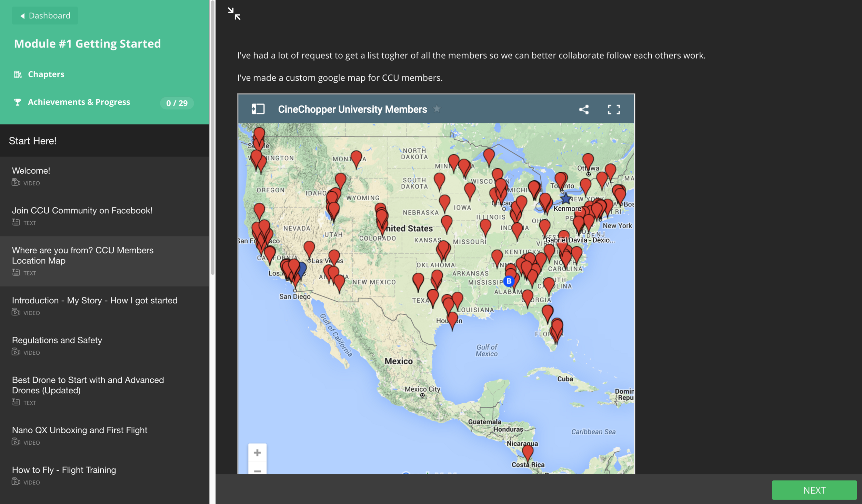Click the video icon under How to Fly

(x=16, y=481)
